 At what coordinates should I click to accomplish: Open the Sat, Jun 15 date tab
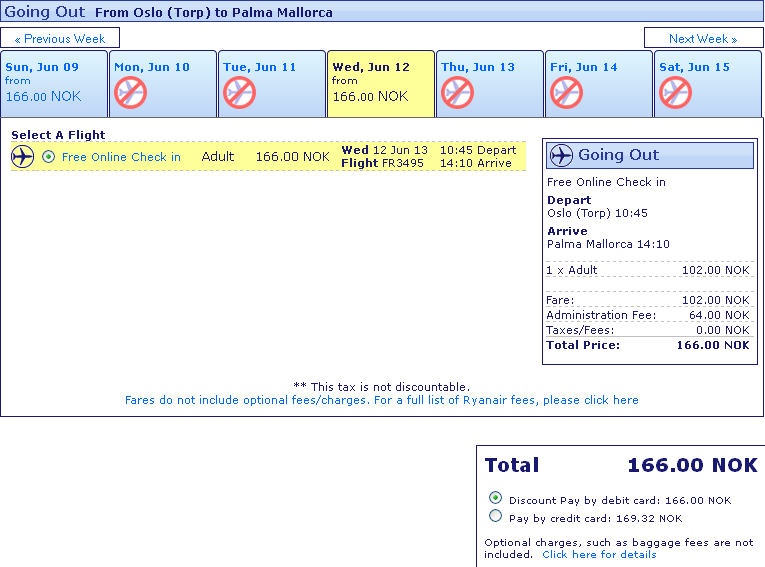pos(708,83)
